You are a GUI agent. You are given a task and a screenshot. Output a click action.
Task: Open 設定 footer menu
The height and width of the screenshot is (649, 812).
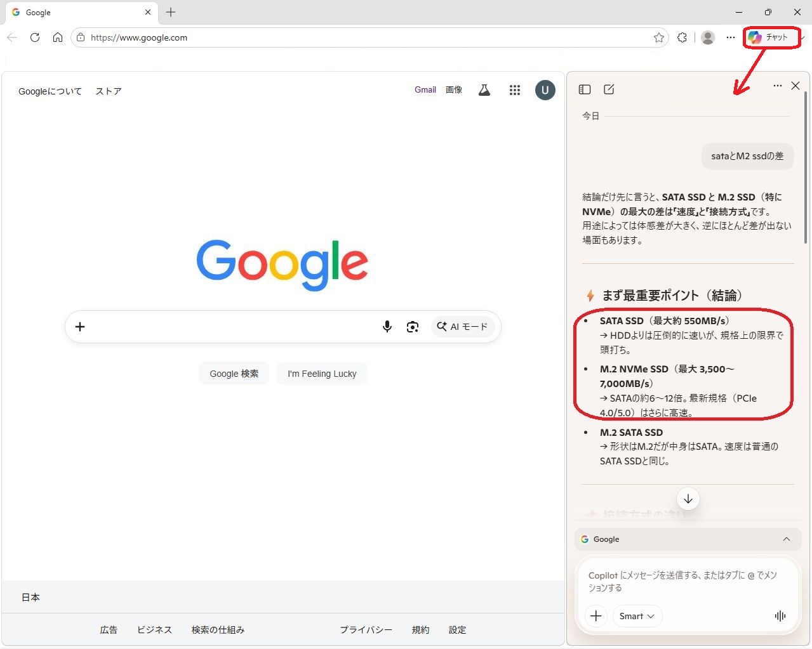point(457,630)
